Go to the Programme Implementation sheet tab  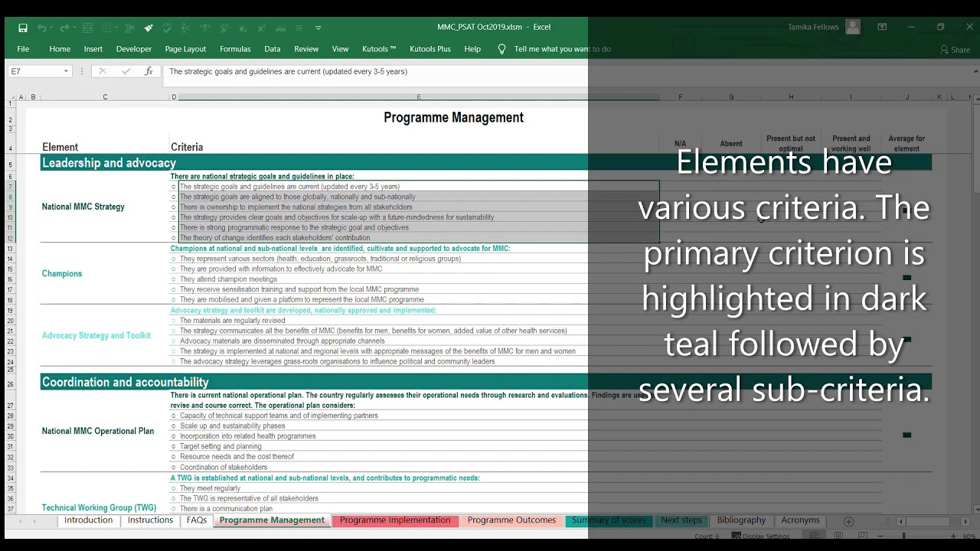click(395, 520)
